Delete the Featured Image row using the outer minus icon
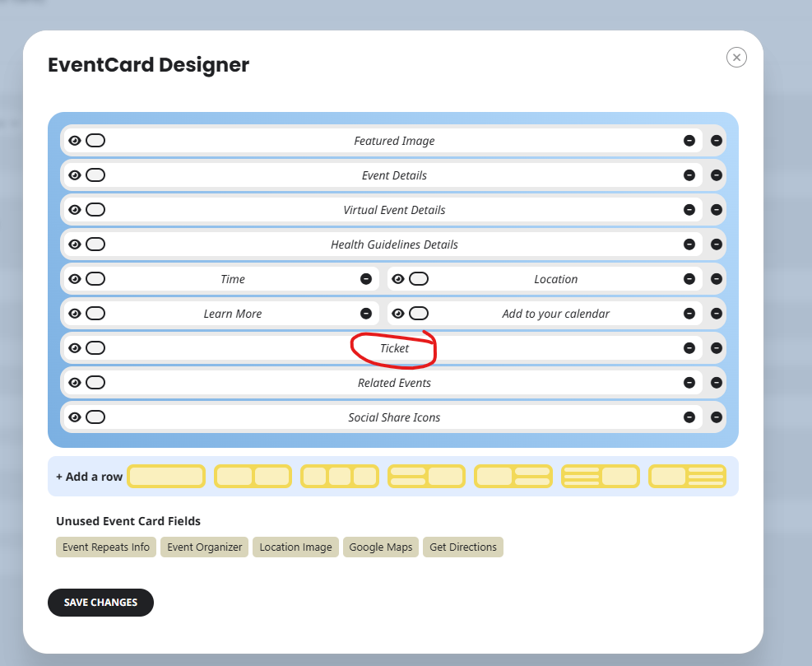This screenshot has width=812, height=666. point(717,141)
